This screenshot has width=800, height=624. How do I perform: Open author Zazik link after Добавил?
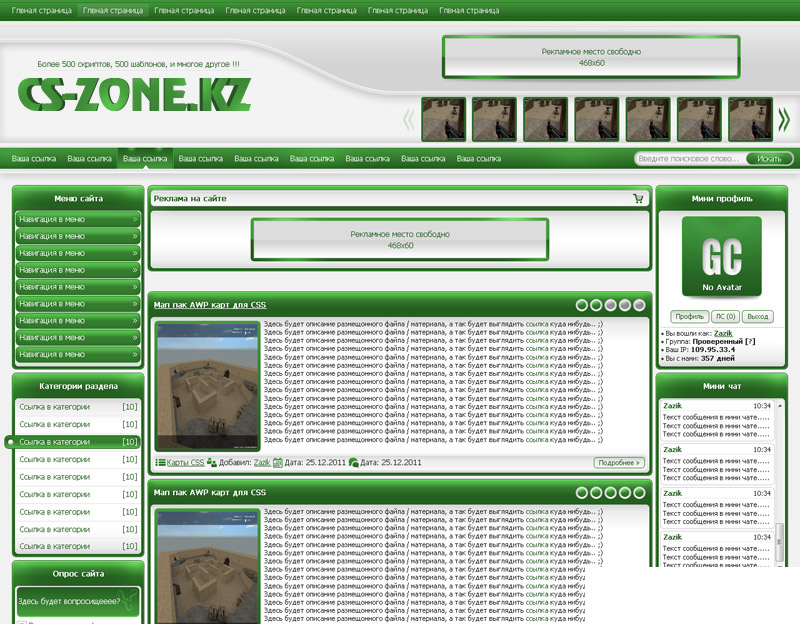click(262, 463)
